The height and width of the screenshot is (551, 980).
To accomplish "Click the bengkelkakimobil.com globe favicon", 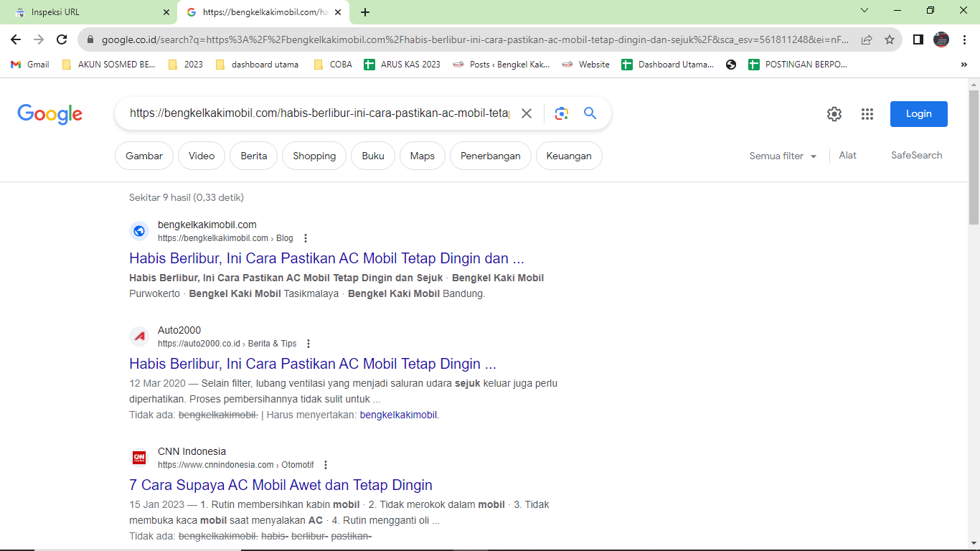I will pyautogui.click(x=139, y=231).
